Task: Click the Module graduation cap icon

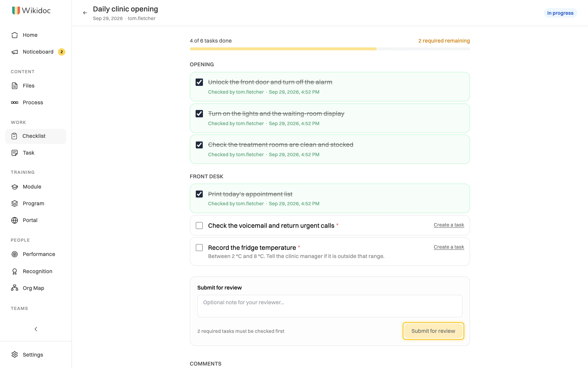Action: point(14,187)
